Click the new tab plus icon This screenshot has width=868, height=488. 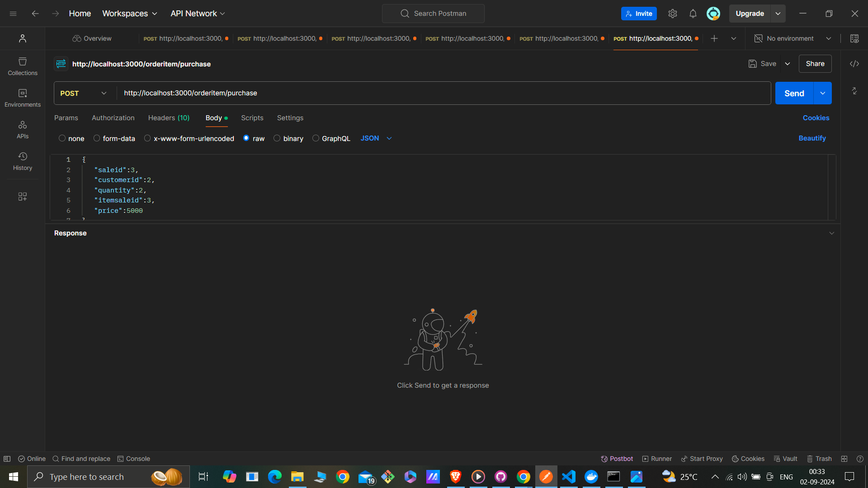pos(714,38)
